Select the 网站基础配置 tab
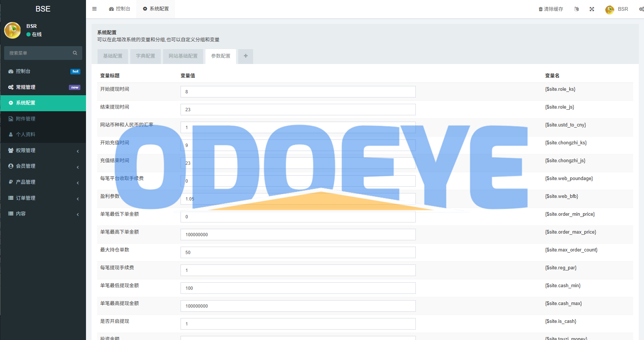The width and height of the screenshot is (644, 340). (183, 56)
